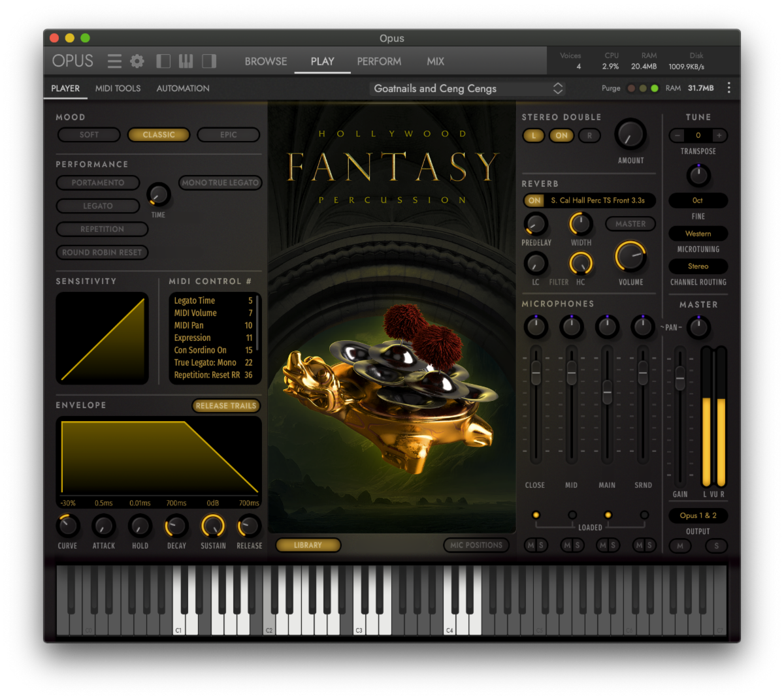Open the AUTOMATION sub-tab
Viewport: 784px width, 700px height.
183,88
